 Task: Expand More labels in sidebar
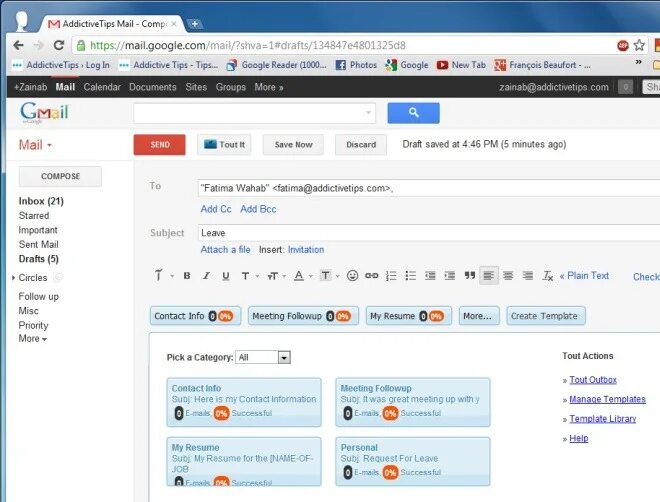coord(32,338)
